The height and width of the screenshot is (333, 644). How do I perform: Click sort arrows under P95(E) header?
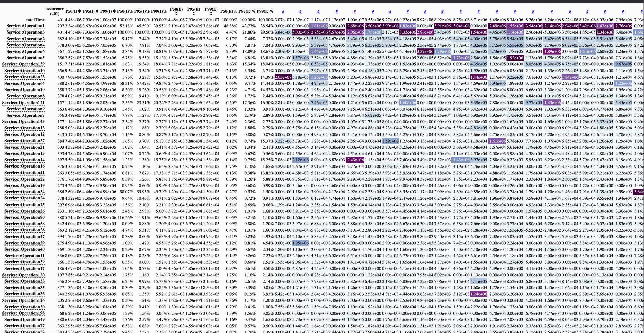193,14
